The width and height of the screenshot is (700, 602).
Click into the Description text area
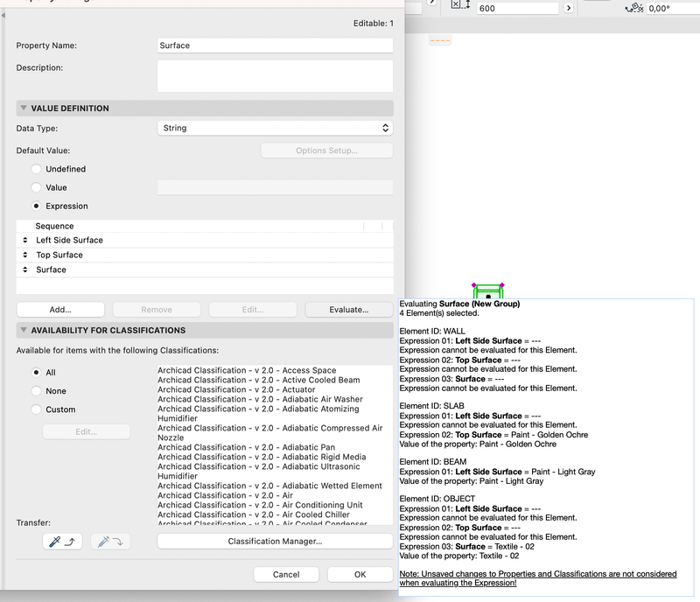pos(275,76)
